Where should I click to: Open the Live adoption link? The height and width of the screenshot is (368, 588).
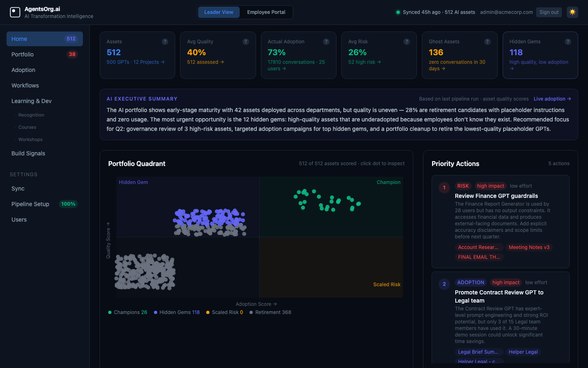tap(552, 99)
